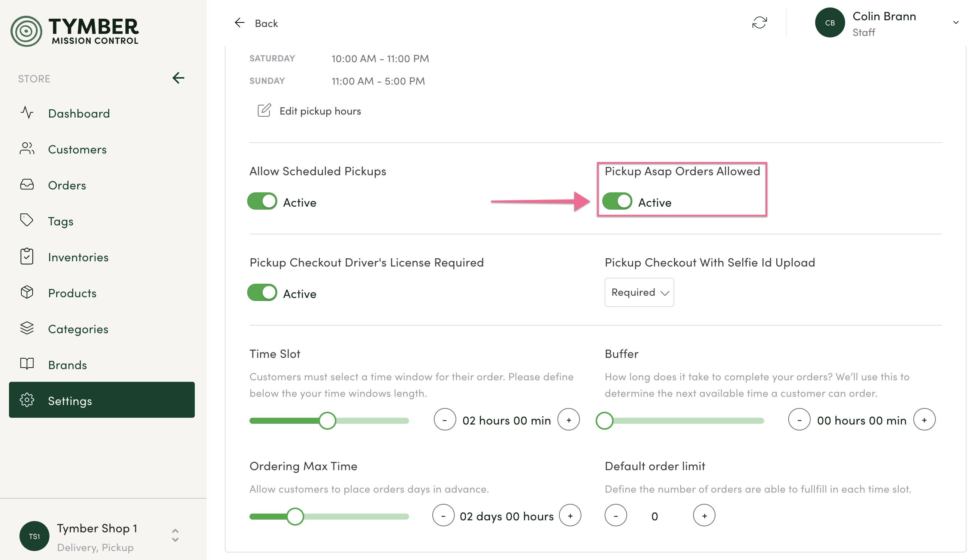Open the Products page

pos(102,293)
